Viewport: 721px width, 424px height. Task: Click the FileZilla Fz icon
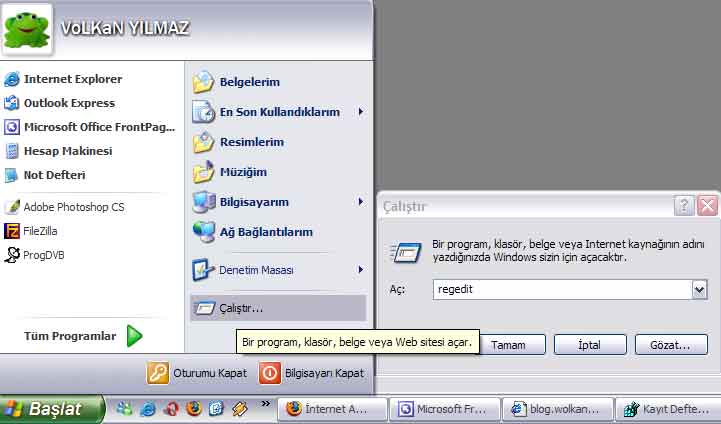pos(12,231)
